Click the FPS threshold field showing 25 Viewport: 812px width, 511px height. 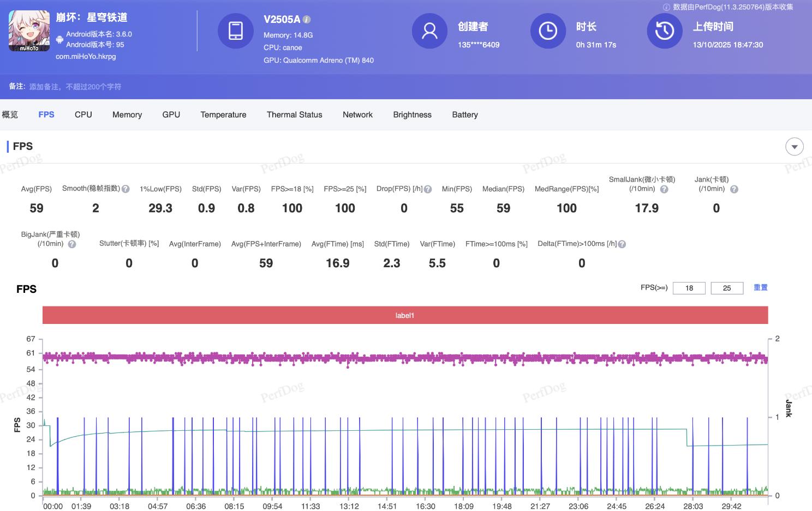727,288
